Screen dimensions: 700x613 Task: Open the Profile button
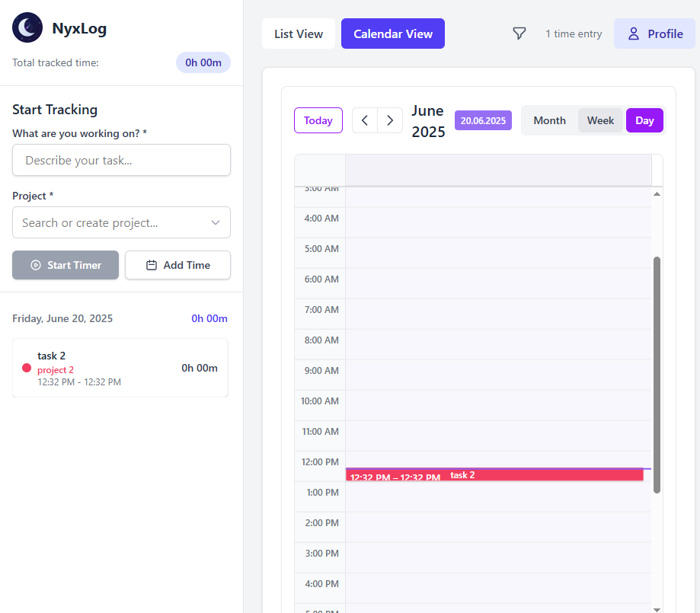point(654,34)
